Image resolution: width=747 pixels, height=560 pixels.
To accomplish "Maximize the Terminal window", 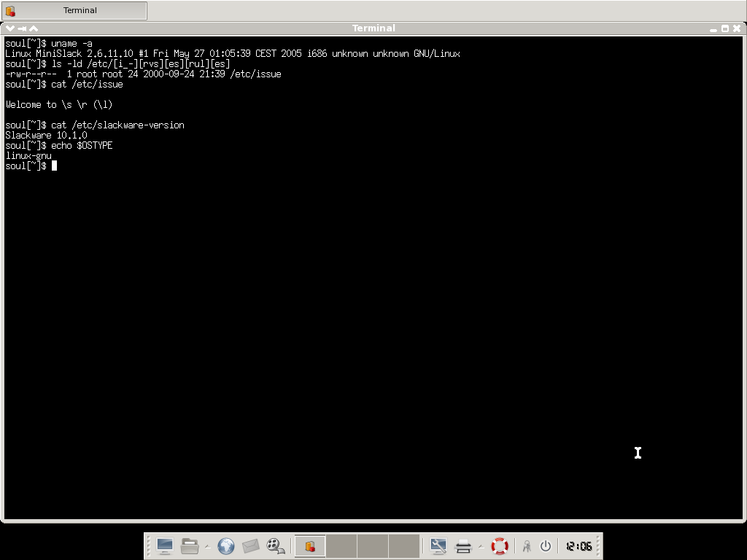I will (x=725, y=28).
